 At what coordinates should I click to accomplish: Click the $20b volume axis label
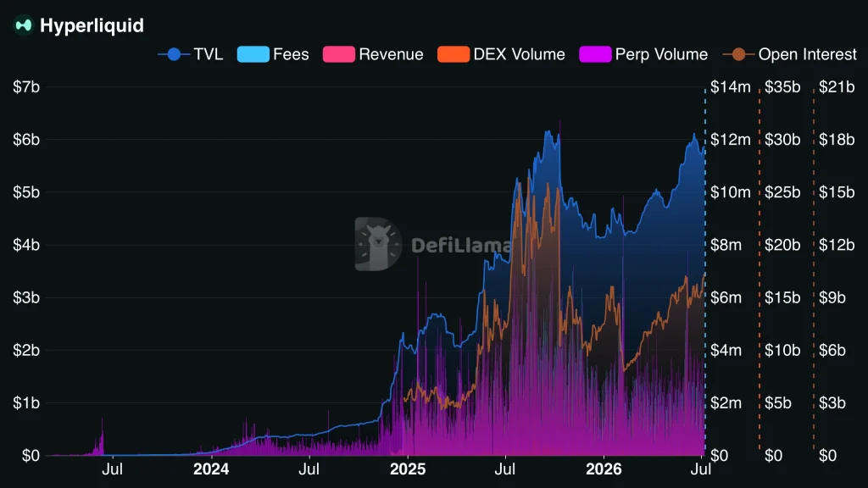coord(782,245)
